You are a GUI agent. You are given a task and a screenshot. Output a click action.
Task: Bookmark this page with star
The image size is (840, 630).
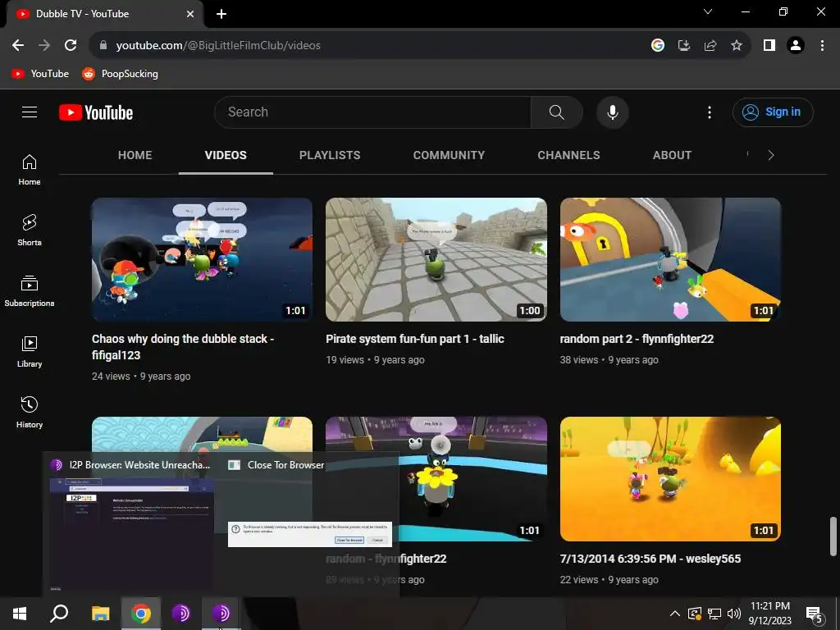[737, 45]
